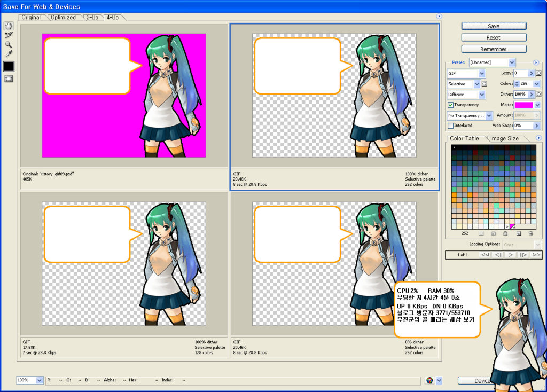Click the Matte magenta color swatch

[x=523, y=105]
